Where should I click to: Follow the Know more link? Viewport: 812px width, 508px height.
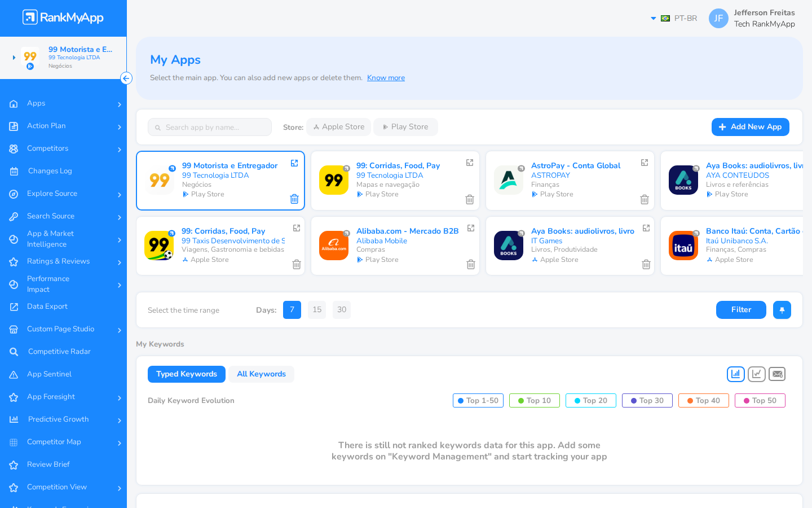(x=386, y=78)
